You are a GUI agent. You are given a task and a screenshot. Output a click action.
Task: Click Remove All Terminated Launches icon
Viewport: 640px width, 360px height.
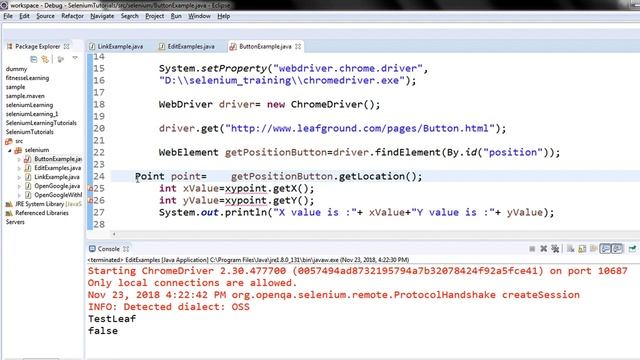(555, 249)
